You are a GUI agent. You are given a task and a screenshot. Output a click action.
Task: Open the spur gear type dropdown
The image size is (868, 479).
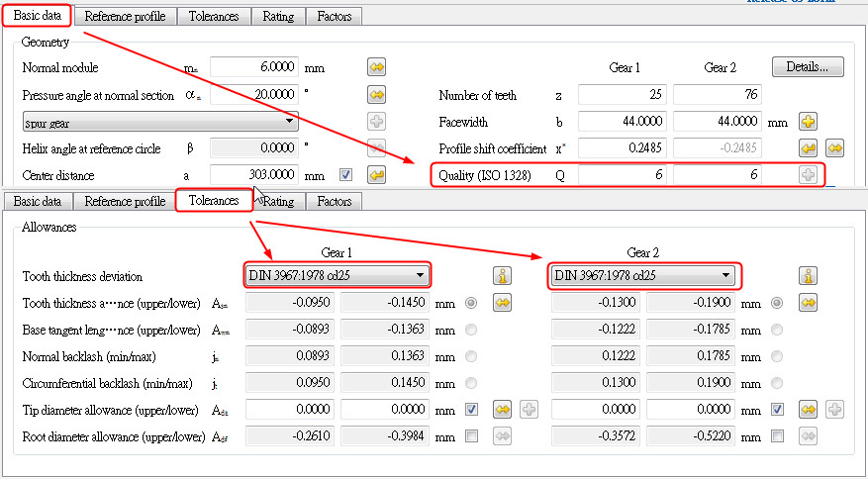click(x=160, y=122)
